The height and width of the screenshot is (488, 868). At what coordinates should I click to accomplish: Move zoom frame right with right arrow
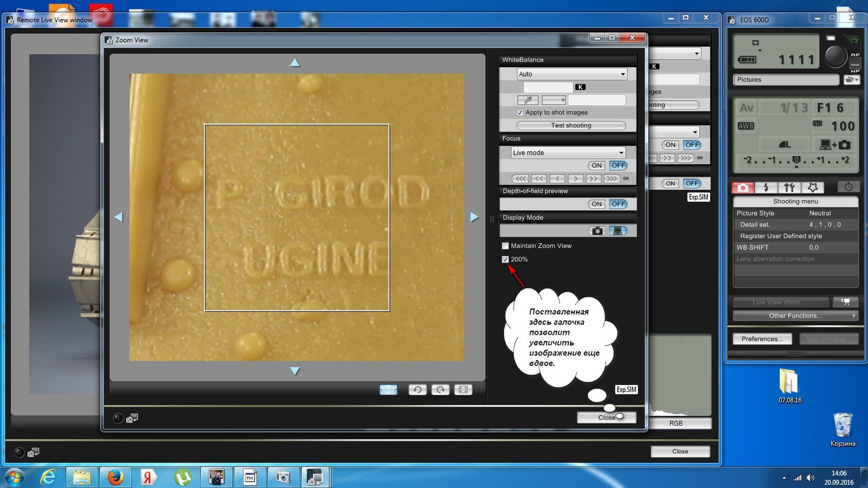click(x=475, y=217)
